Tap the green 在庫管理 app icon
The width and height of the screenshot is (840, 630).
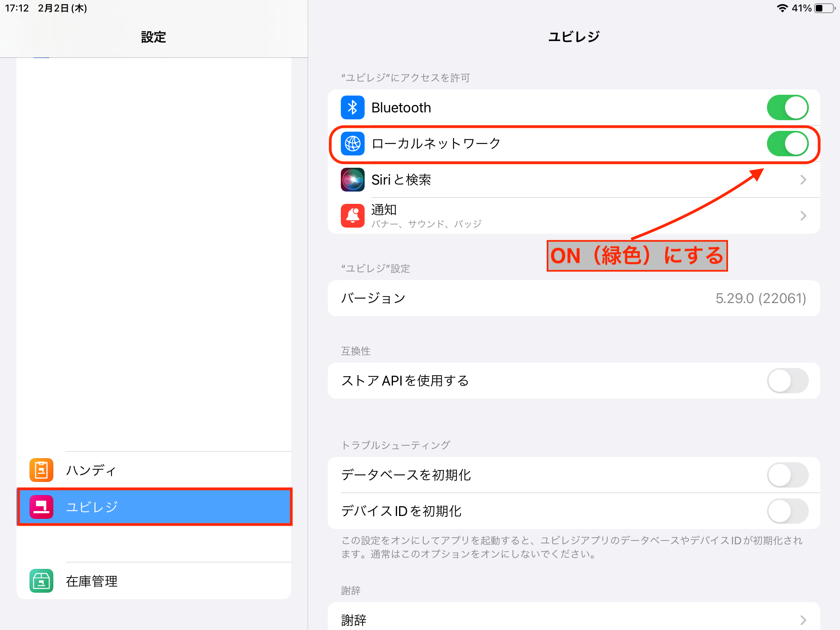tap(41, 581)
